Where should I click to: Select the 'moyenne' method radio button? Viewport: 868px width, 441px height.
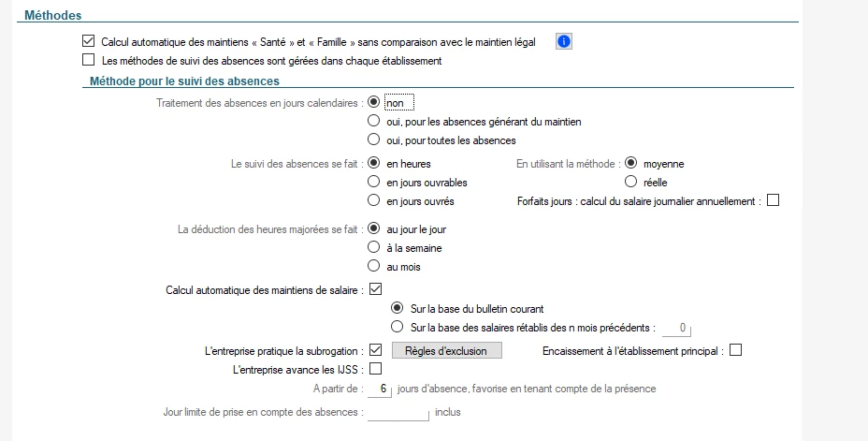pyautogui.click(x=630, y=163)
